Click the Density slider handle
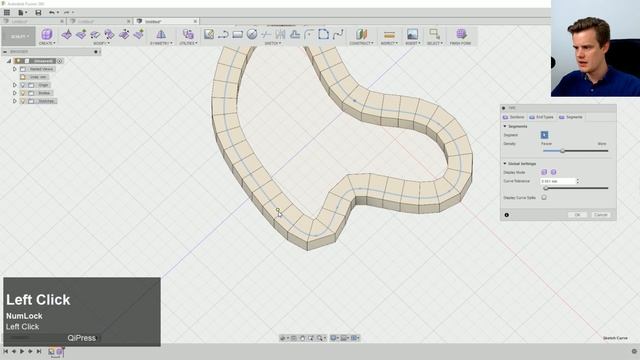Viewport: 640px width, 360px height. pos(562,151)
